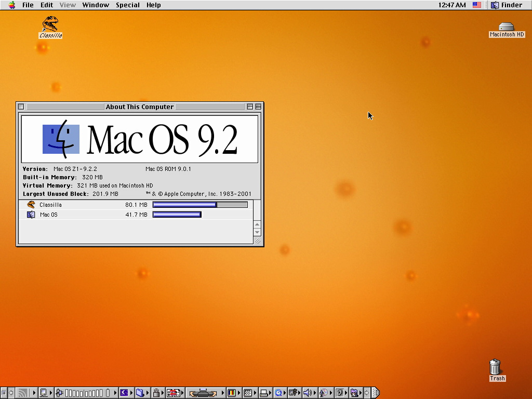
Task: Open the Special menu
Action: tap(127, 5)
